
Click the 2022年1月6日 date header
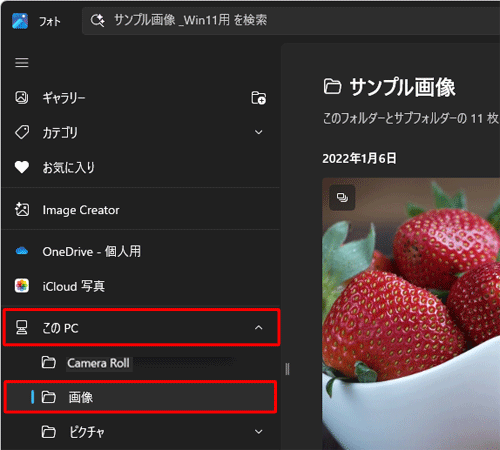tap(359, 158)
